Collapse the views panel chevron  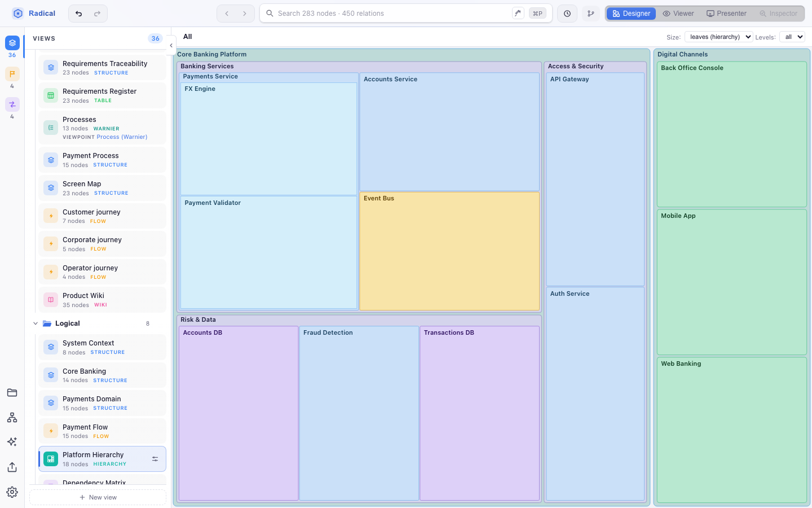(x=171, y=46)
